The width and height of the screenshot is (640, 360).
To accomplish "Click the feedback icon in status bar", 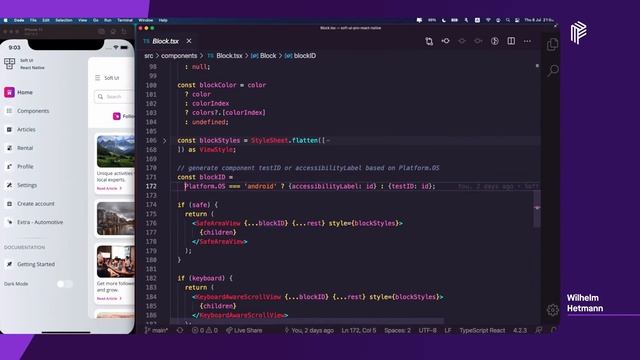I will tap(538, 330).
